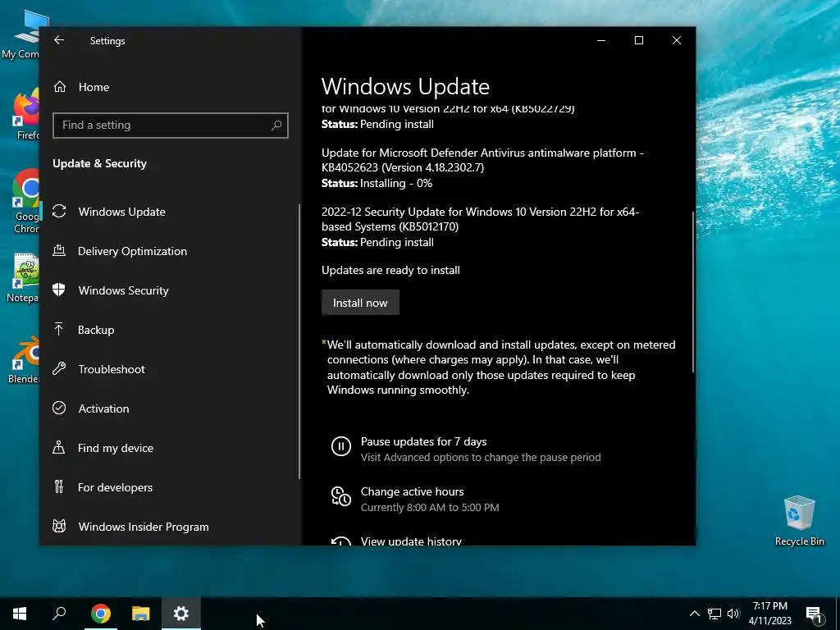Close the Settings window
This screenshot has height=630, width=840.
pyautogui.click(x=677, y=40)
